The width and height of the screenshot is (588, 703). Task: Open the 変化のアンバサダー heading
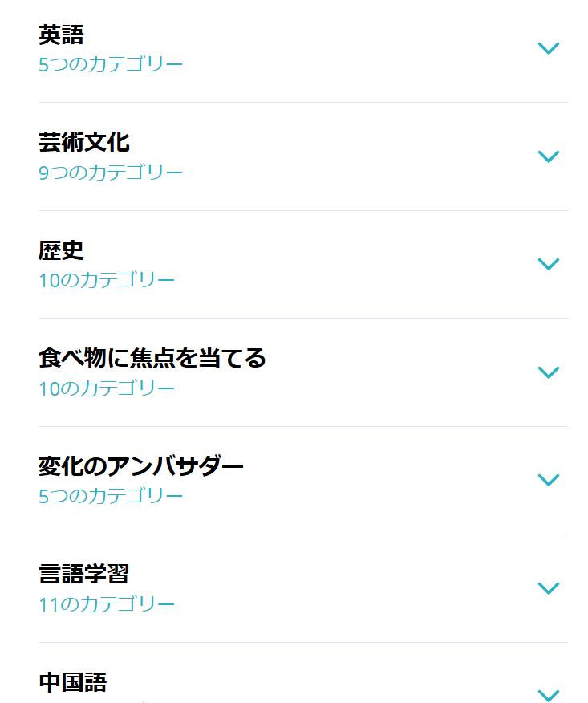[140, 466]
